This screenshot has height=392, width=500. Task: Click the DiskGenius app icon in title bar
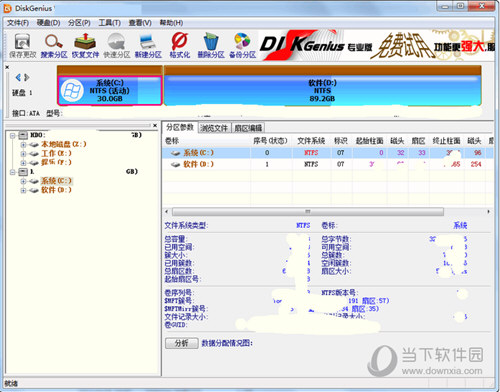7,8
